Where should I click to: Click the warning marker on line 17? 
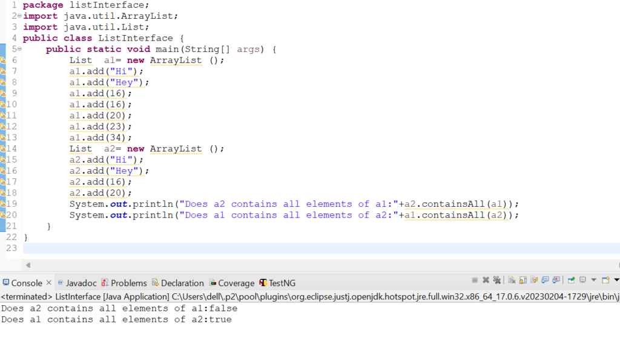pos(3,182)
